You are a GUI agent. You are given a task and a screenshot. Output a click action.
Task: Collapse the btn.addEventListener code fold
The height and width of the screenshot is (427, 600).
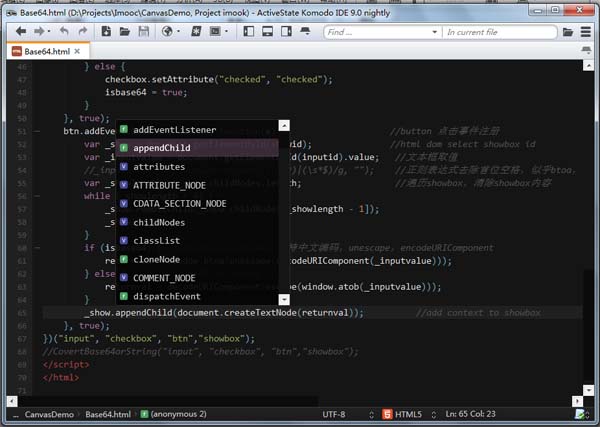point(37,130)
